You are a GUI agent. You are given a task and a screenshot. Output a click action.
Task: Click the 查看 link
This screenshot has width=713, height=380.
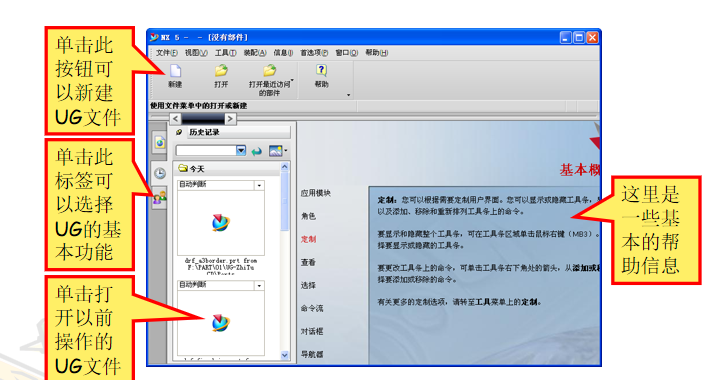point(308,262)
